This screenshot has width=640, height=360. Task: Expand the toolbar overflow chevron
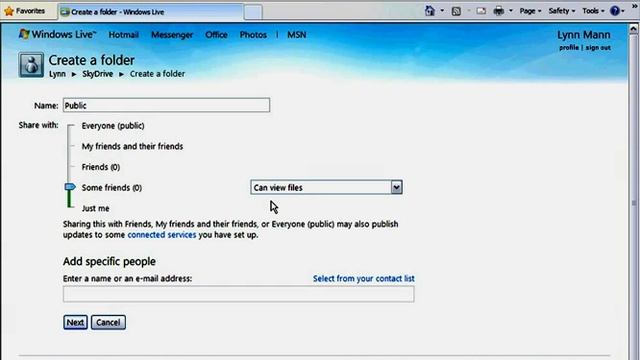click(635, 7)
